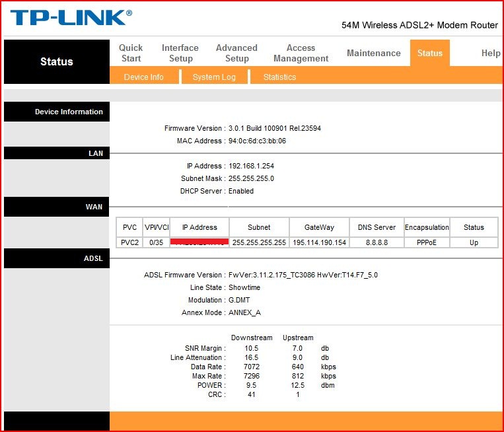Click upstream Data Rate 640
Viewport: 504px width, 432px height.
(298, 367)
